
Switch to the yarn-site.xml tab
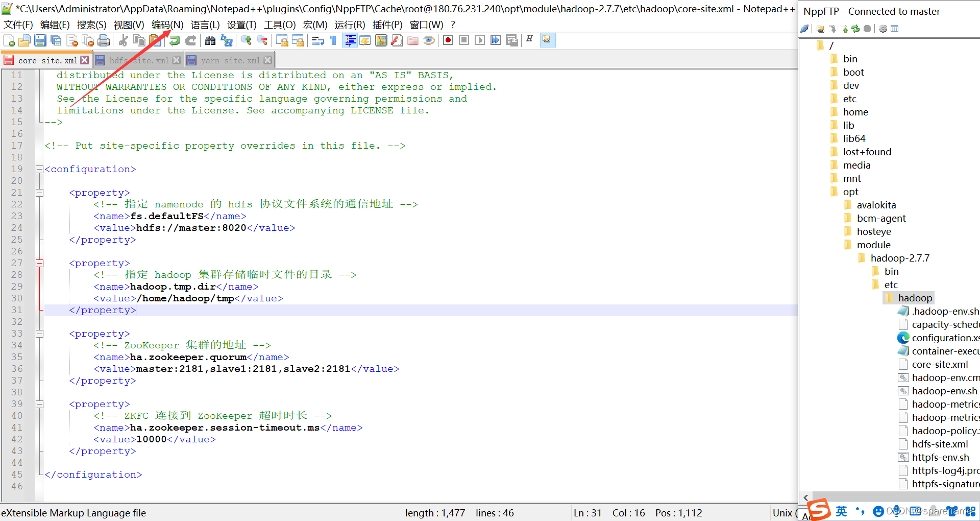click(230, 60)
